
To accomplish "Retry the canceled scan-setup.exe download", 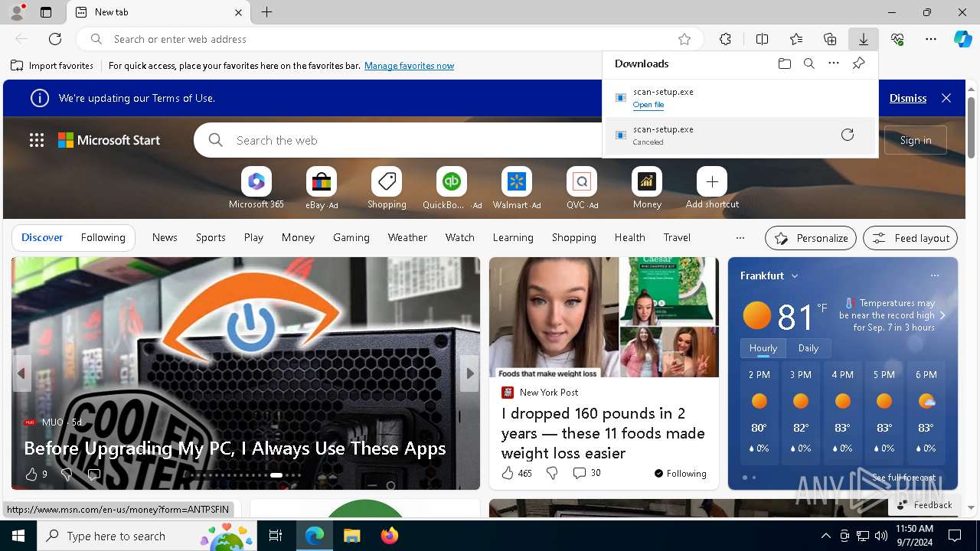I will (x=848, y=135).
